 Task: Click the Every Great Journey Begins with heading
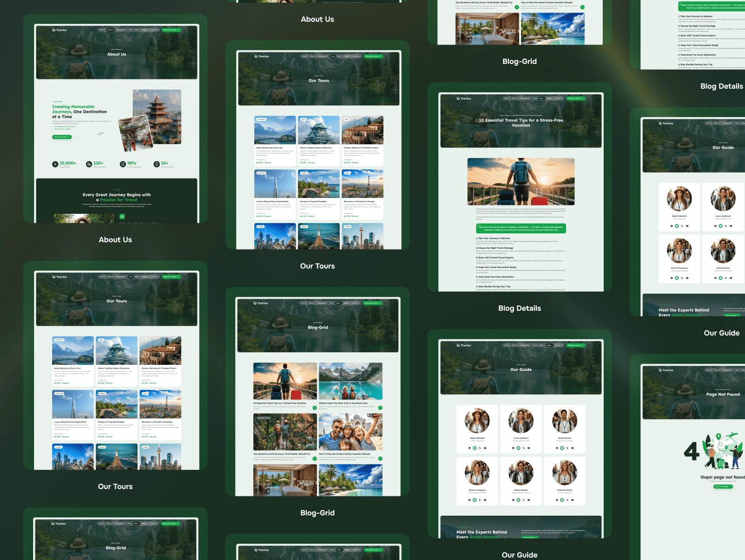(x=117, y=197)
